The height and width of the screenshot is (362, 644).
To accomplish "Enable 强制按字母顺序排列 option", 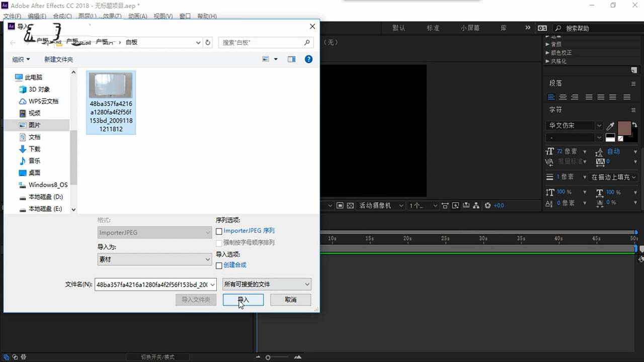I will (219, 243).
